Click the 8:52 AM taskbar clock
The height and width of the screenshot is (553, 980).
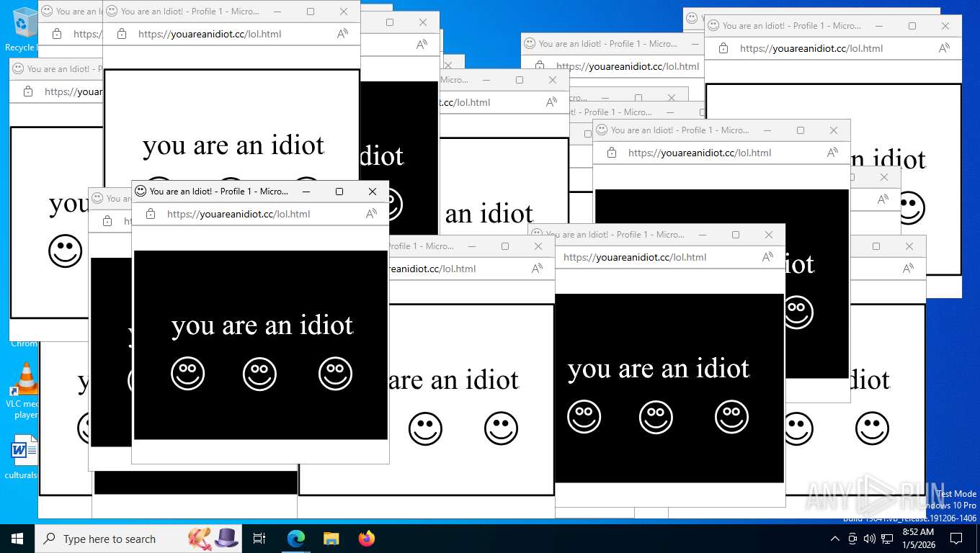(918, 538)
